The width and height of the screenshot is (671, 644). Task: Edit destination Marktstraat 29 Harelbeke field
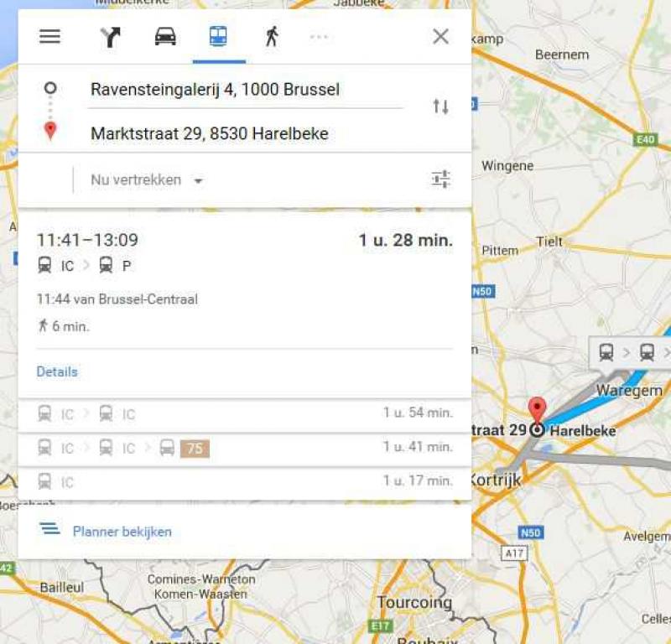click(246, 134)
